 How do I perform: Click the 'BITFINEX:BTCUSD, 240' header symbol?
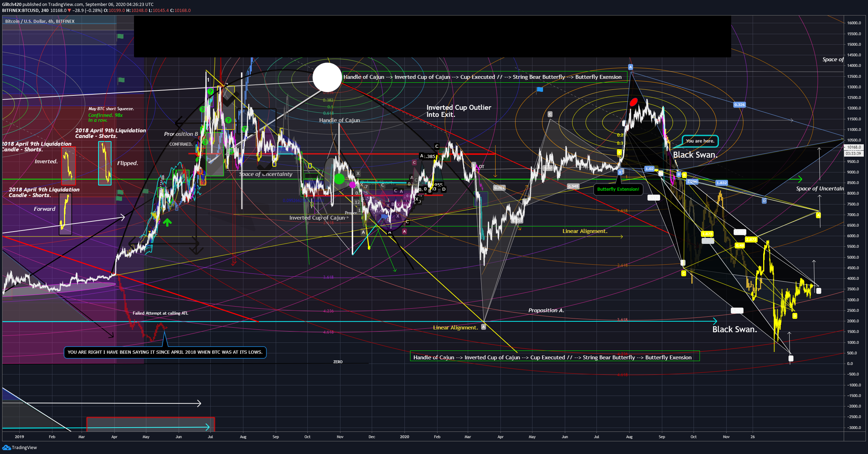click(x=25, y=10)
